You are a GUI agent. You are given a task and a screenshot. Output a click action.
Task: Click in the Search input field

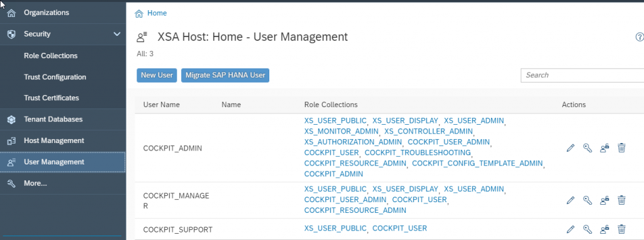(x=582, y=76)
